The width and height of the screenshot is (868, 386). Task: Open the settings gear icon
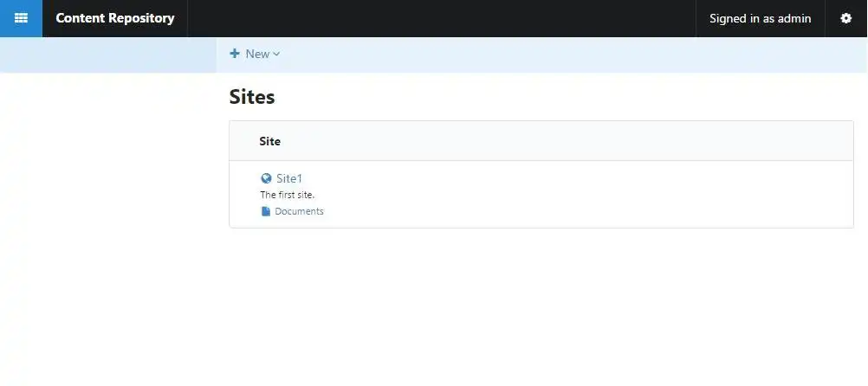click(846, 18)
